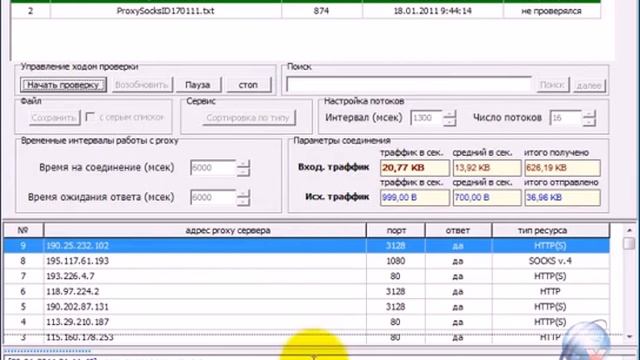
Task: Click the Поиск search button
Action: click(552, 85)
